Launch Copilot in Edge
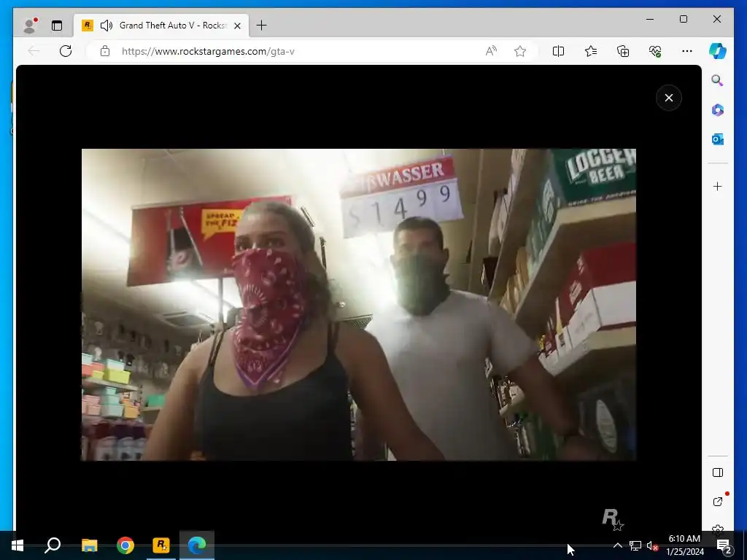 coord(718,51)
